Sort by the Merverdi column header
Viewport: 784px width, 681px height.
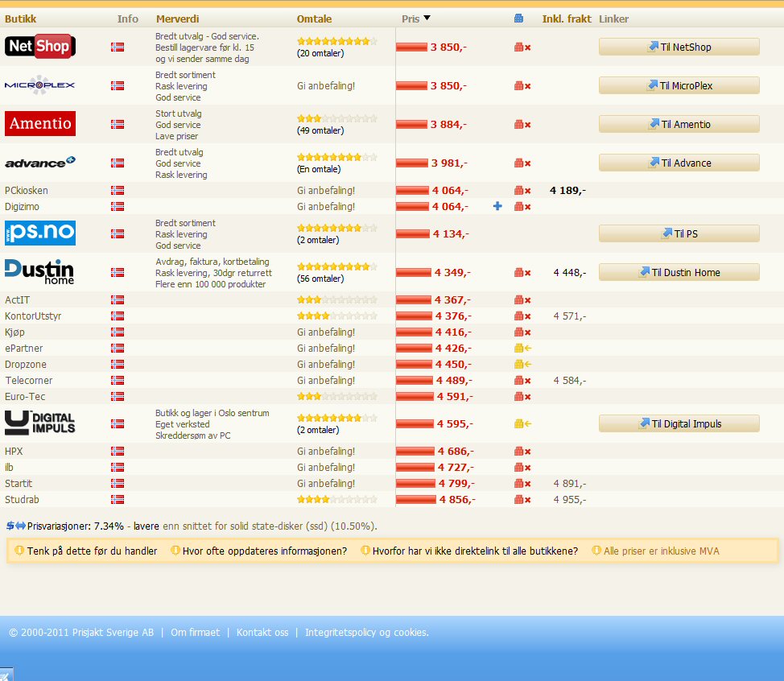(x=178, y=19)
